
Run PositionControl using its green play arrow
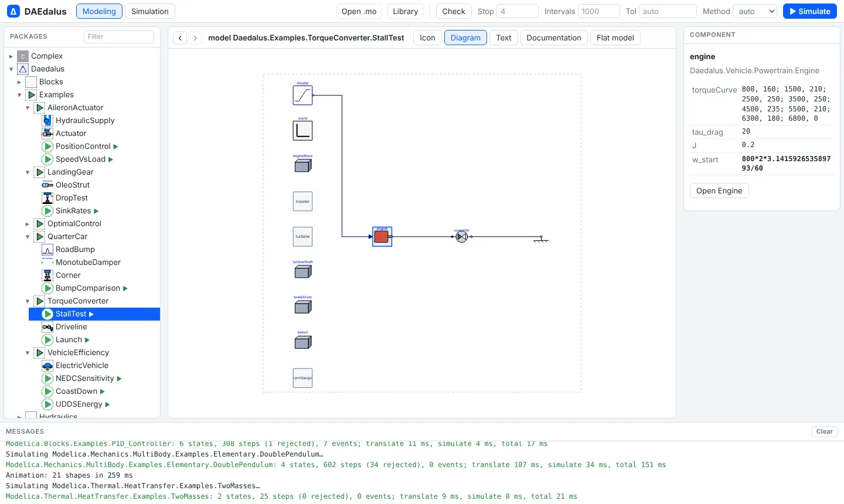[x=115, y=147]
